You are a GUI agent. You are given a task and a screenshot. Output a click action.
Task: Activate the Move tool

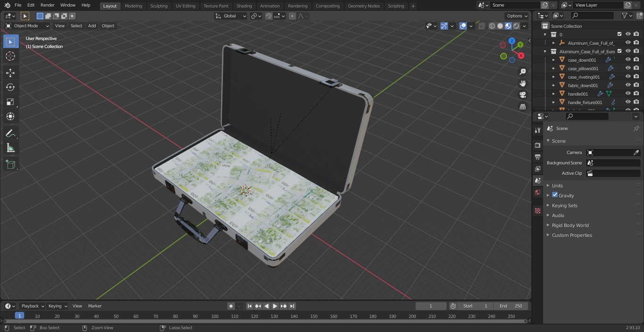[10, 73]
